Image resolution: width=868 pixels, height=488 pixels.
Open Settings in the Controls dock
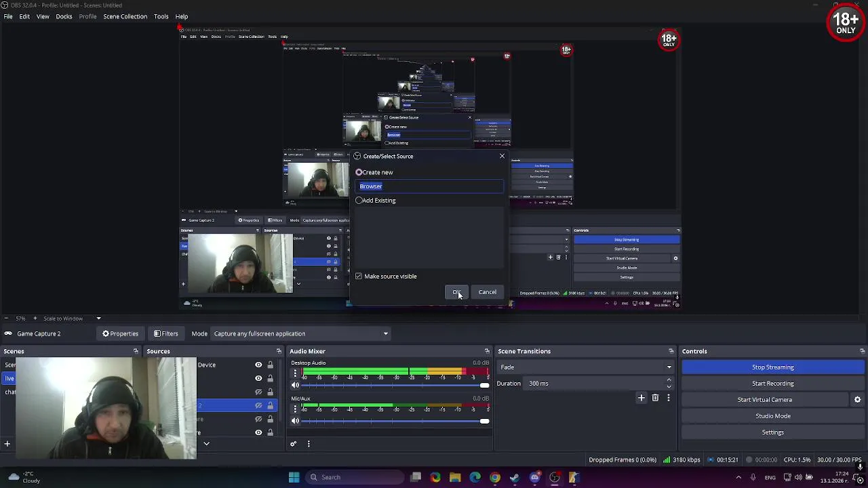pyautogui.click(x=772, y=432)
